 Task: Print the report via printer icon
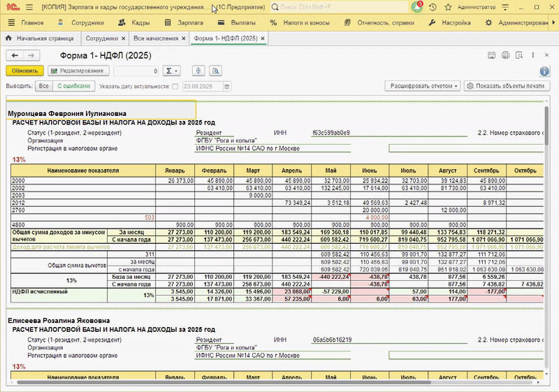pos(505,55)
